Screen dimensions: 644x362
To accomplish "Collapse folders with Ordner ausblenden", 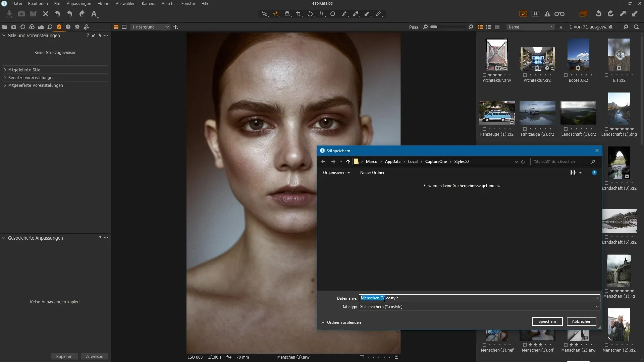I will pos(341,322).
